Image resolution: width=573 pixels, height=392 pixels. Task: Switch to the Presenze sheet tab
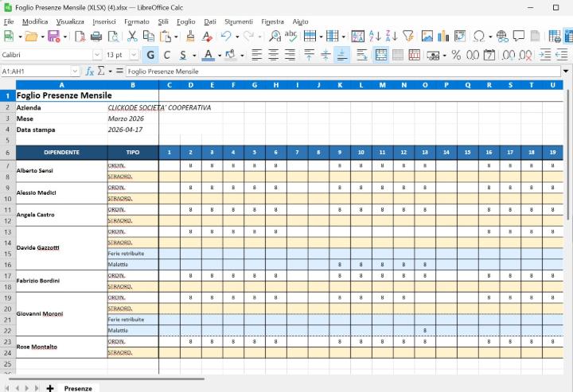click(78, 388)
